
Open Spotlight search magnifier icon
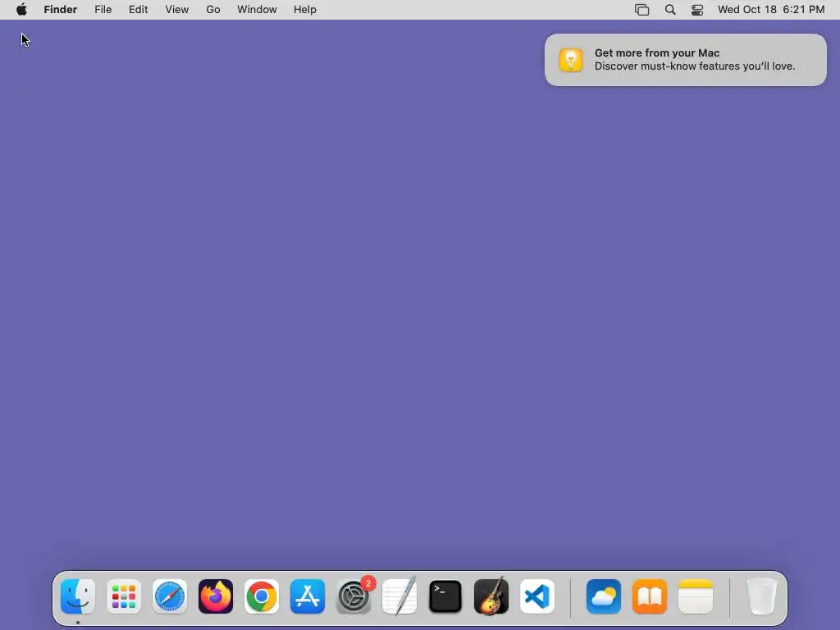[670, 10]
